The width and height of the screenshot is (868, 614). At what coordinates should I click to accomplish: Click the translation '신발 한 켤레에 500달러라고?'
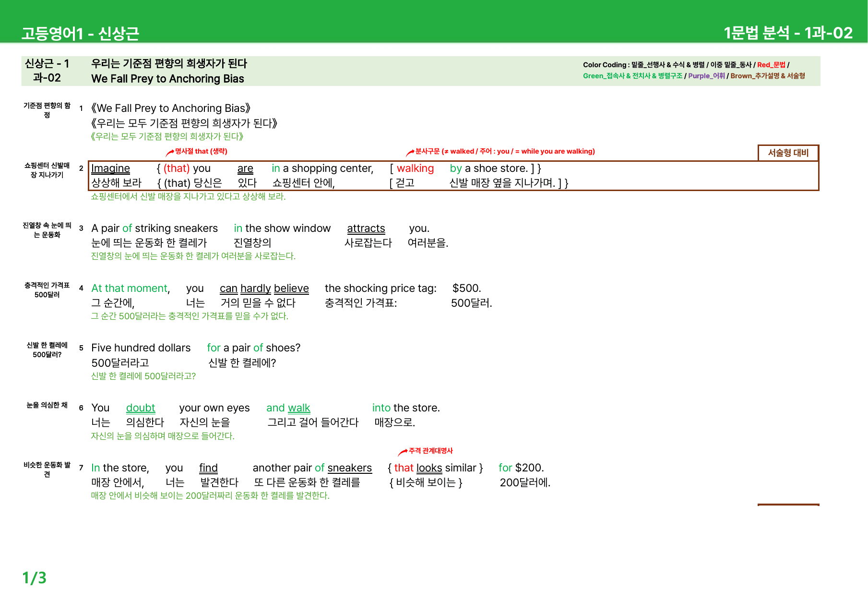click(x=143, y=376)
